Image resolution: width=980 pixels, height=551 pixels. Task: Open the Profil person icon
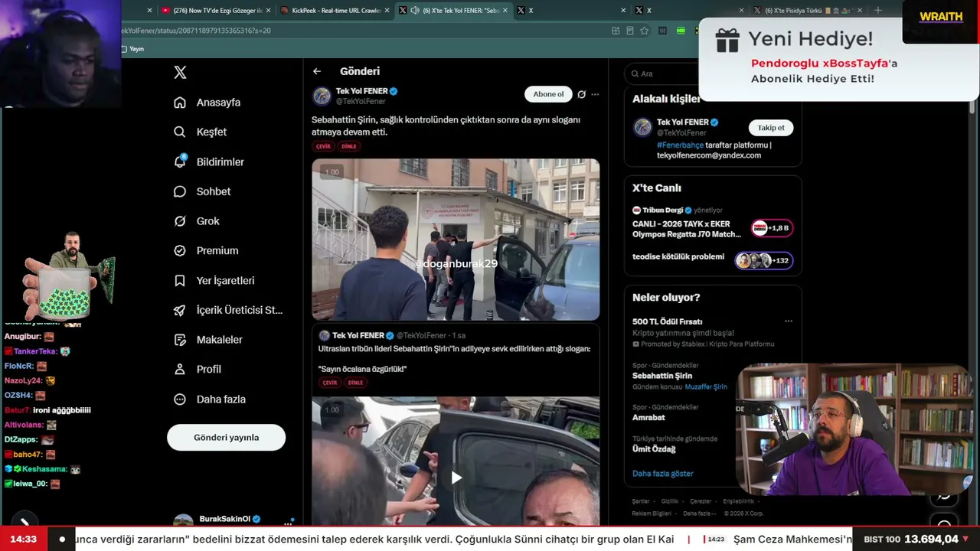(180, 369)
